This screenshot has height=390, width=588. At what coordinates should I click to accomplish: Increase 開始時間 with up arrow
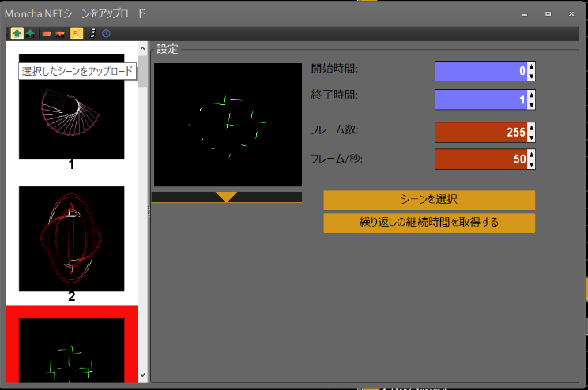(x=531, y=66)
